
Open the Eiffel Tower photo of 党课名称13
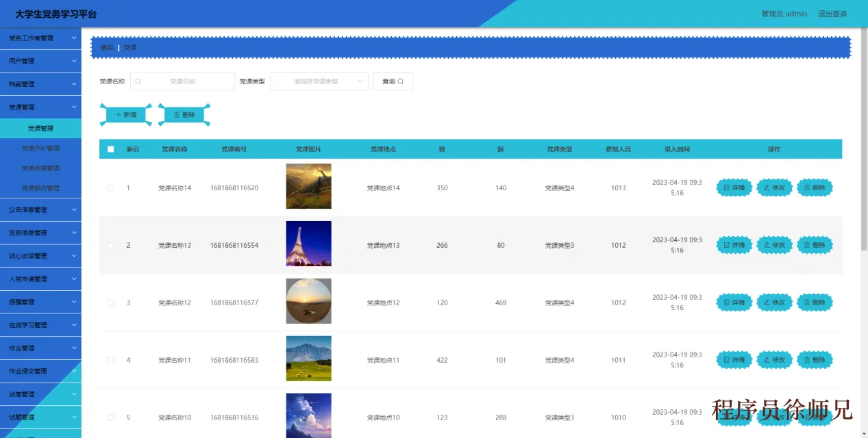point(308,244)
